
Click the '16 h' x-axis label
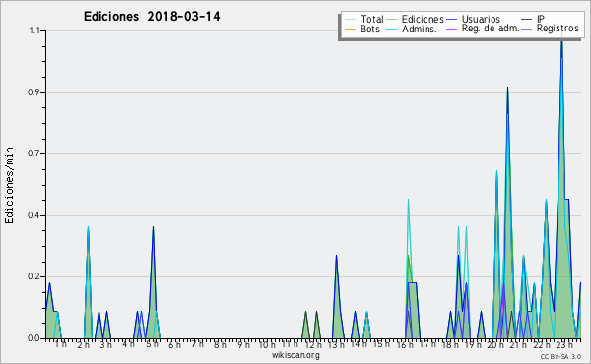tap(405, 345)
